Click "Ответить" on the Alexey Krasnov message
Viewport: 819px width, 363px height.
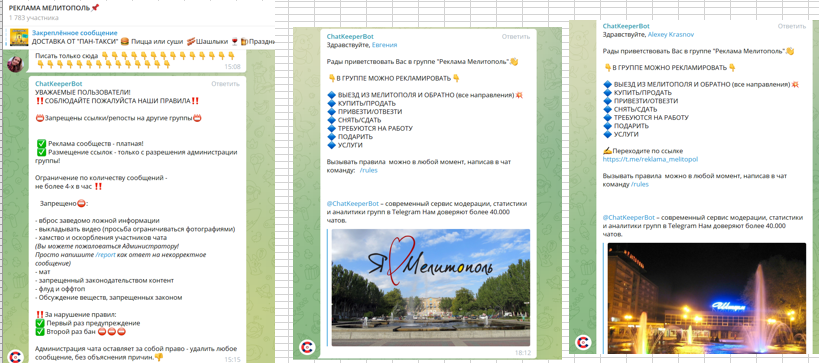tap(791, 26)
